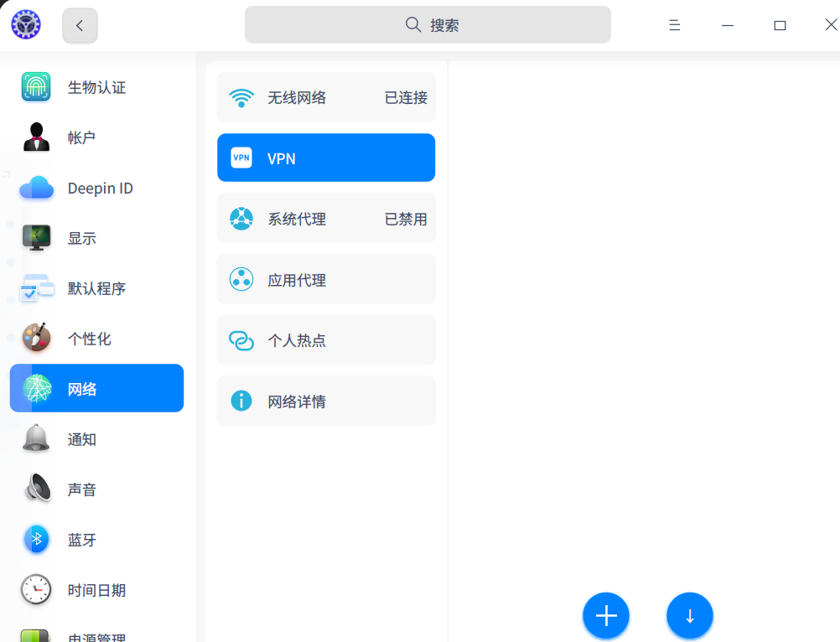This screenshot has width=840, height=642.
Task: Click the VPN badge icon
Action: click(x=241, y=158)
